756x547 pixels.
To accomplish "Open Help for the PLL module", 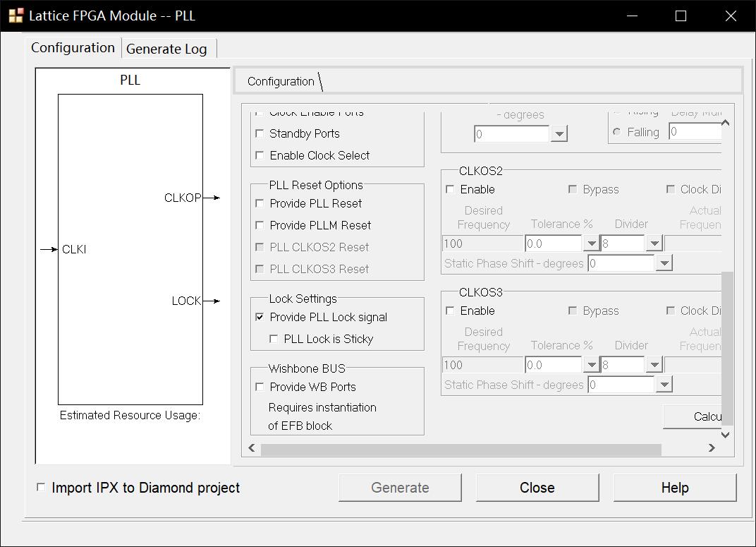I will click(675, 488).
